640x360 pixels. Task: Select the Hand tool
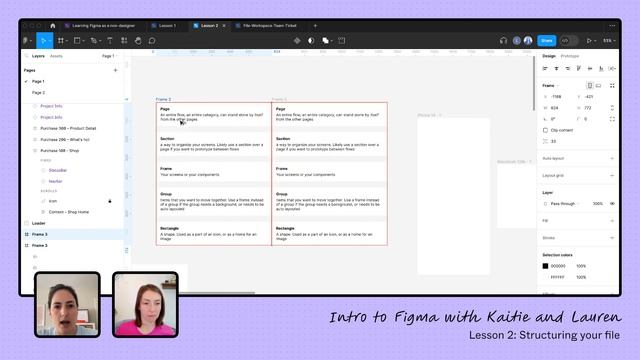coord(138,41)
